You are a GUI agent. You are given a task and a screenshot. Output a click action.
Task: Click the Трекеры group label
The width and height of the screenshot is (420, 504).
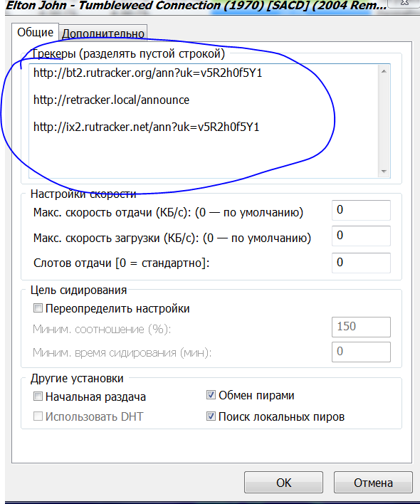[127, 53]
